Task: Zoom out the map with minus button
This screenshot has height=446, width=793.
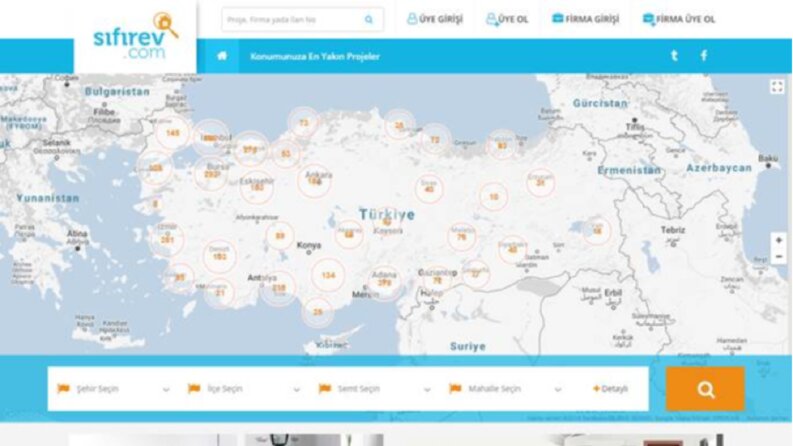Action: coord(779,256)
